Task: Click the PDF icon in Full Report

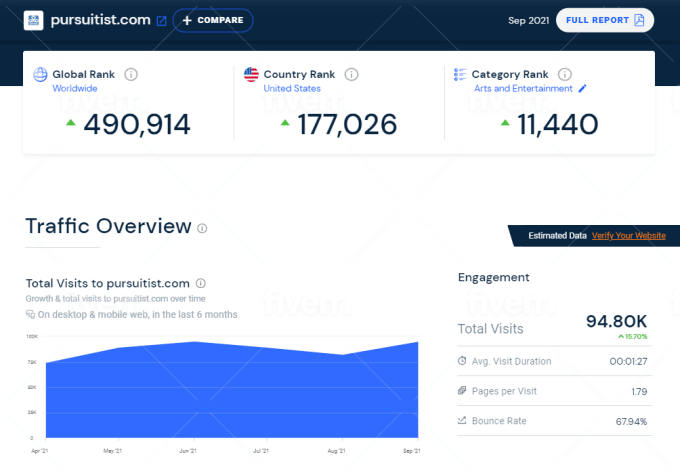Action: coord(639,20)
